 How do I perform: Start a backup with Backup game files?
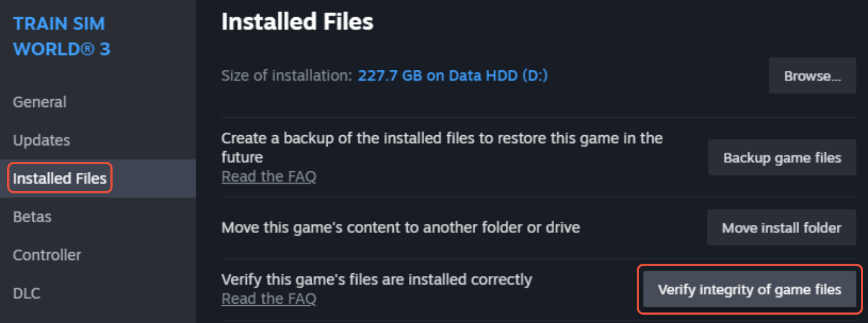tap(781, 157)
